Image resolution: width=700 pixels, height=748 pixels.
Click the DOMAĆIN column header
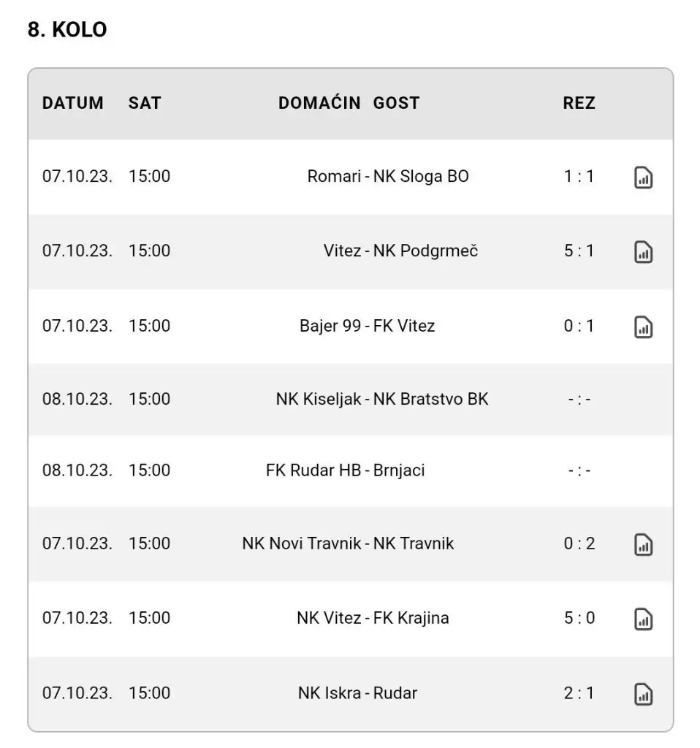319,103
